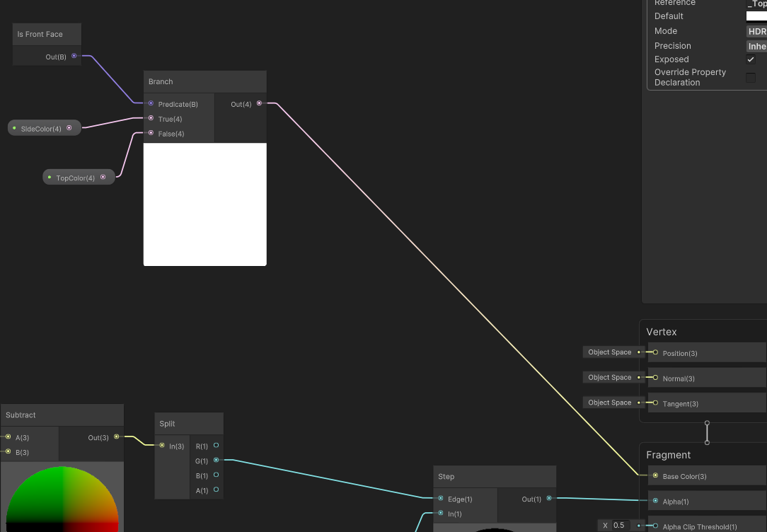This screenshot has width=767, height=532.
Task: Click the Reference input field
Action: tap(756, 3)
